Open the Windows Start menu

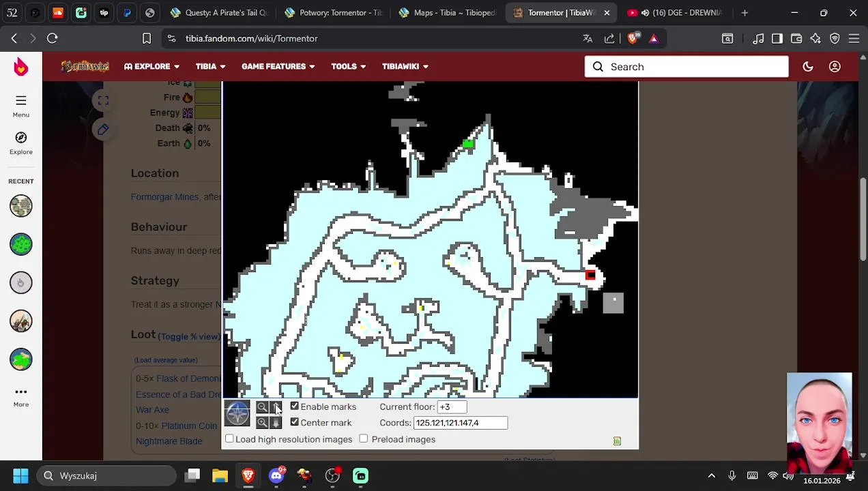tap(20, 476)
